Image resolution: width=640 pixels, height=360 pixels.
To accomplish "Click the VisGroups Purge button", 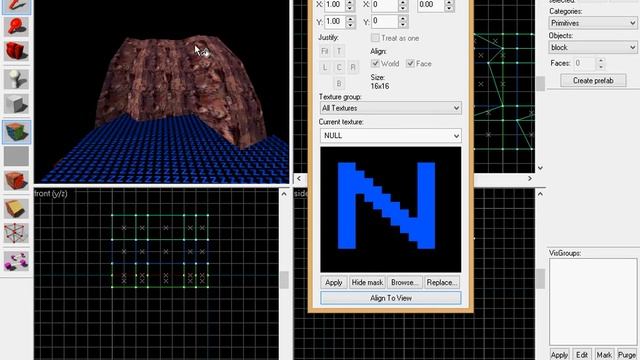I will (x=627, y=355).
